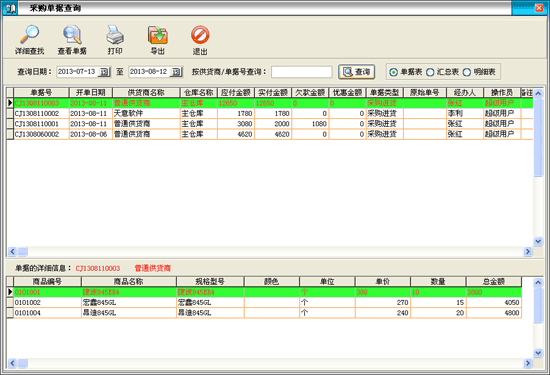Click the 商品编号 column header

coord(47,281)
